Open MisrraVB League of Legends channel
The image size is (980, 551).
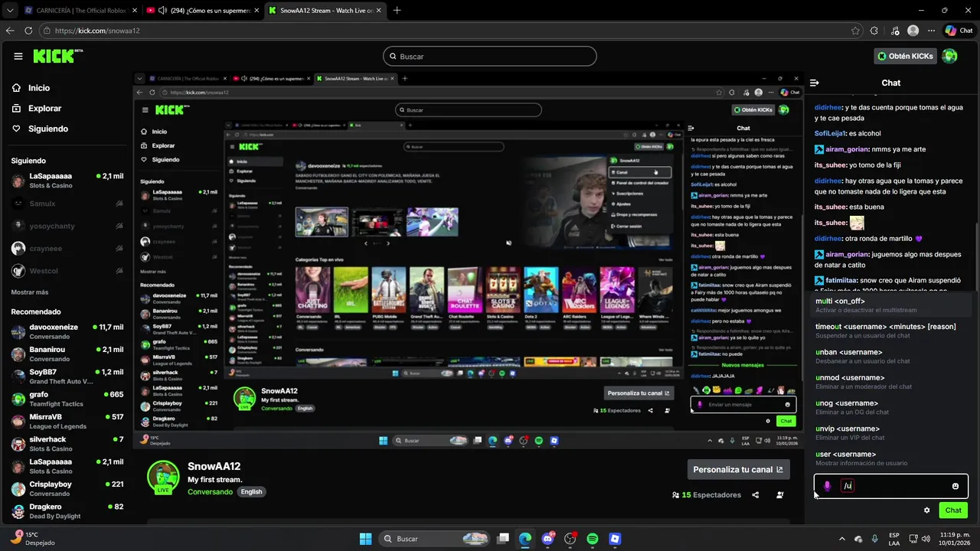(67, 421)
